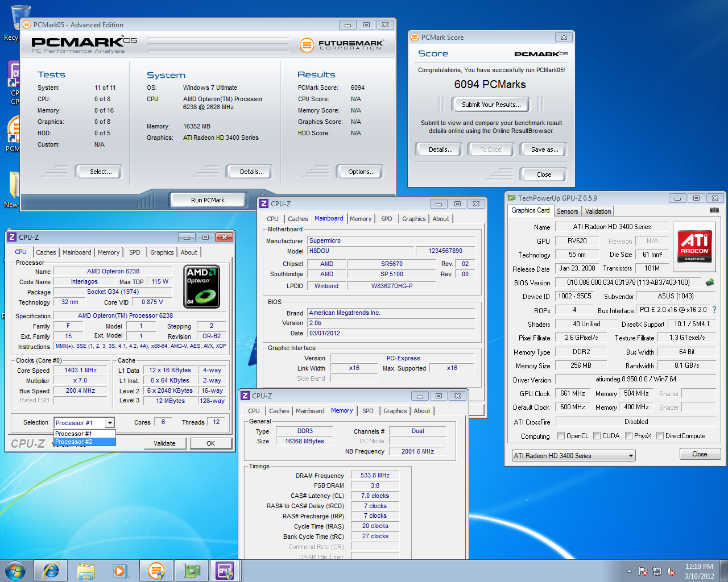
Task: Click the GPU-Z screenshot camera icon
Action: pyautogui.click(x=714, y=210)
